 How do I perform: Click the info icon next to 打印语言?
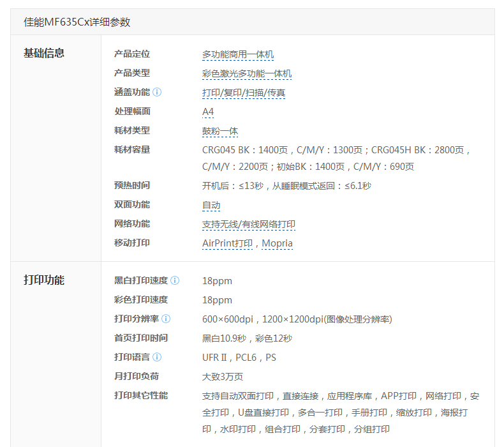(x=157, y=357)
